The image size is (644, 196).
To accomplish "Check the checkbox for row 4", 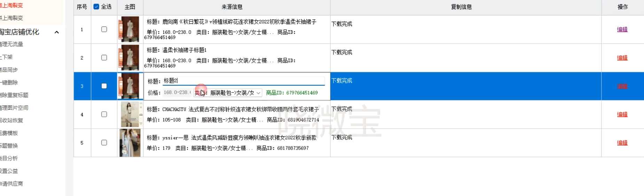I will pyautogui.click(x=104, y=114).
